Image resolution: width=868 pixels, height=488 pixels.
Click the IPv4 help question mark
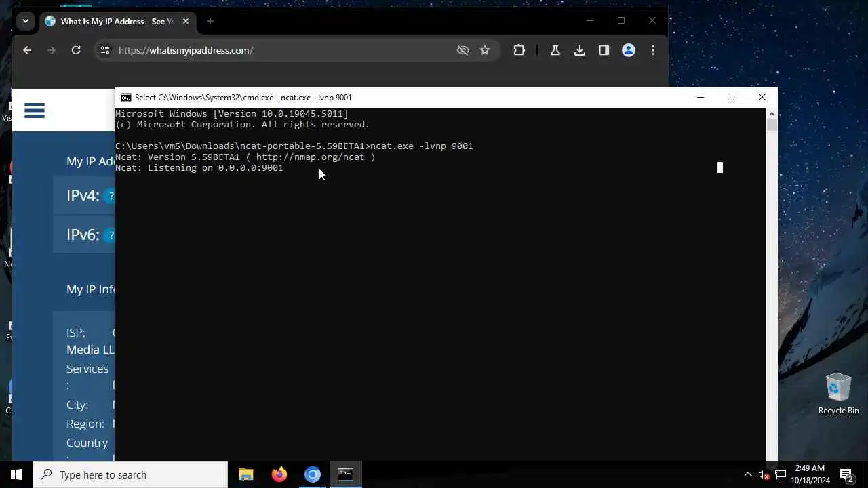point(111,196)
